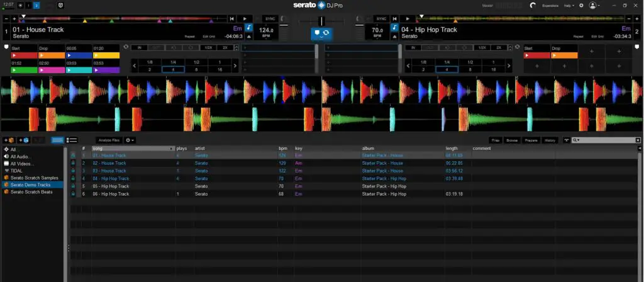Toggle key lock note icon on left deck
Image resolution: width=644 pixels, height=282 pixels.
point(249,28)
